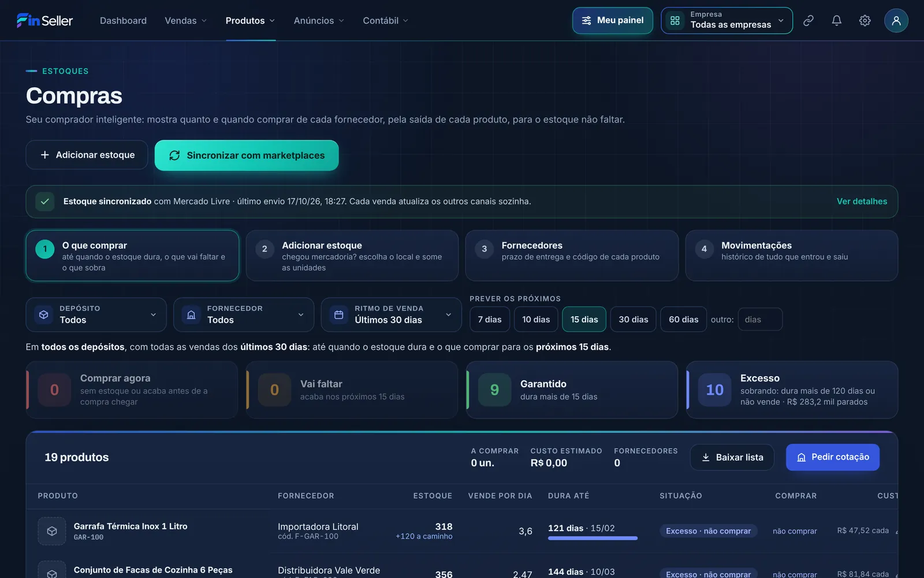Switch to O que comprar step
This screenshot has width=924, height=578.
tap(132, 256)
